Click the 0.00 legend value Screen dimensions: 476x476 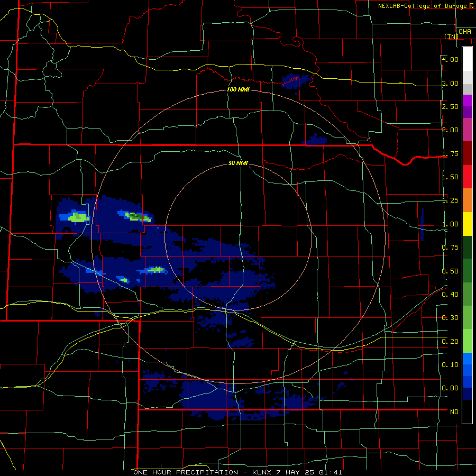pyautogui.click(x=450, y=388)
